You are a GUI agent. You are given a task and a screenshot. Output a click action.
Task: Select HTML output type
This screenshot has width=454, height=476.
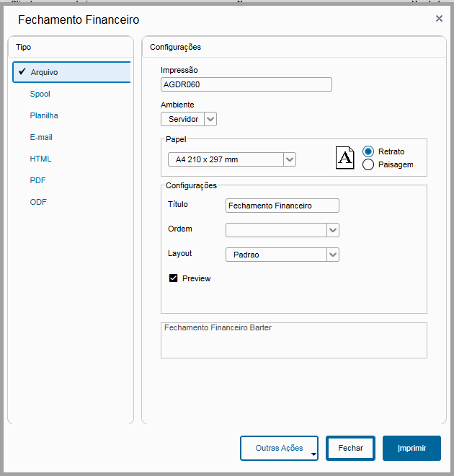coord(40,159)
